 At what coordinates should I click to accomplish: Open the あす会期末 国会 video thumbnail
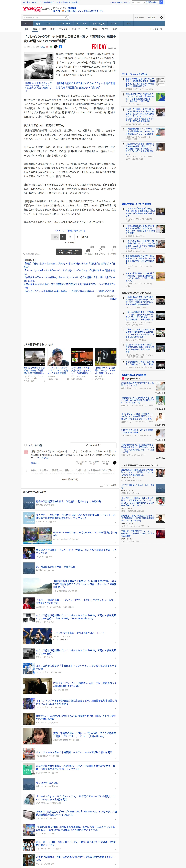[34, 356]
